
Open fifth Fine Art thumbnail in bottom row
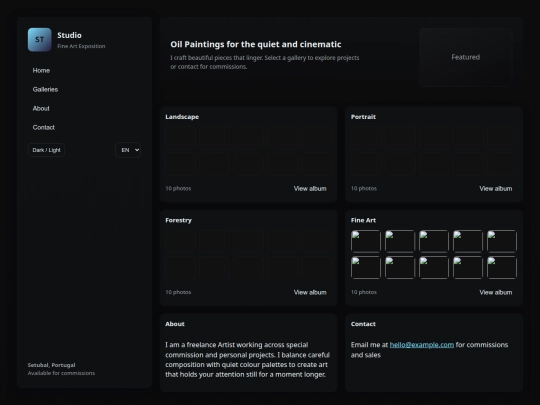pyautogui.click(x=502, y=267)
